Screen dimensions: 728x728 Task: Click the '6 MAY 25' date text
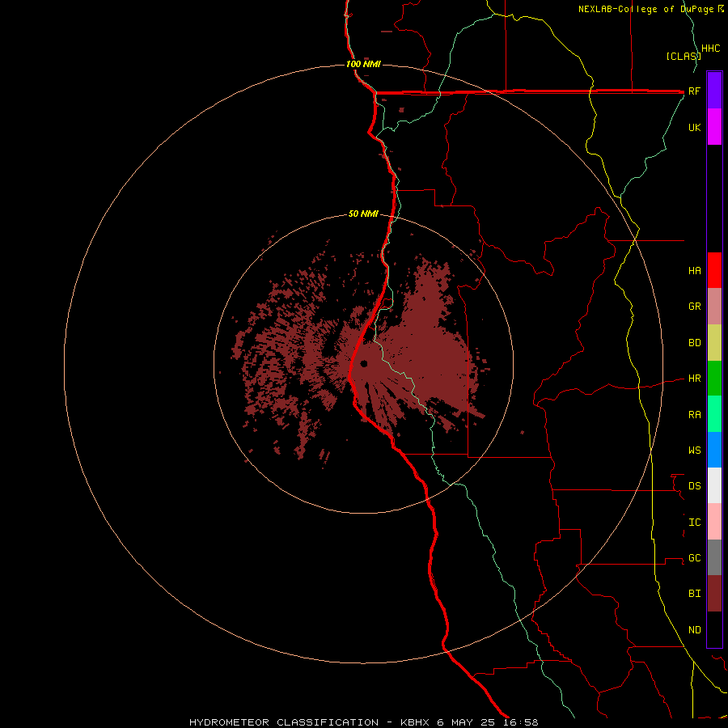point(467,722)
